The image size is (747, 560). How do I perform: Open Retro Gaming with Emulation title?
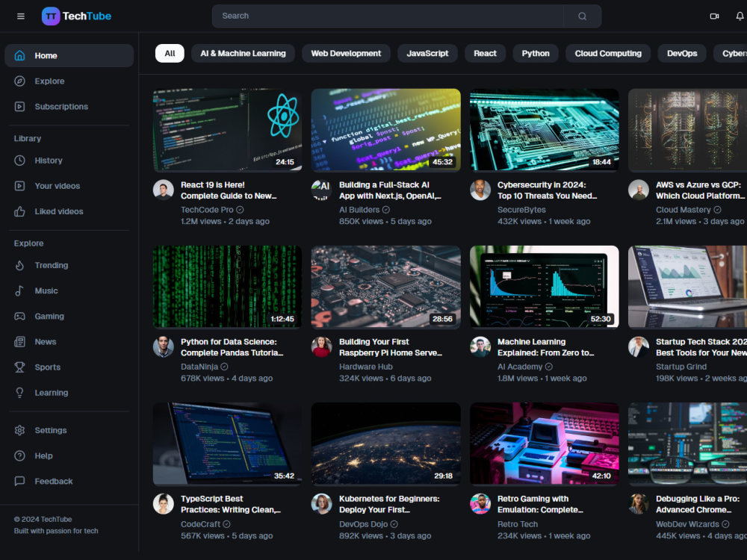coord(540,504)
